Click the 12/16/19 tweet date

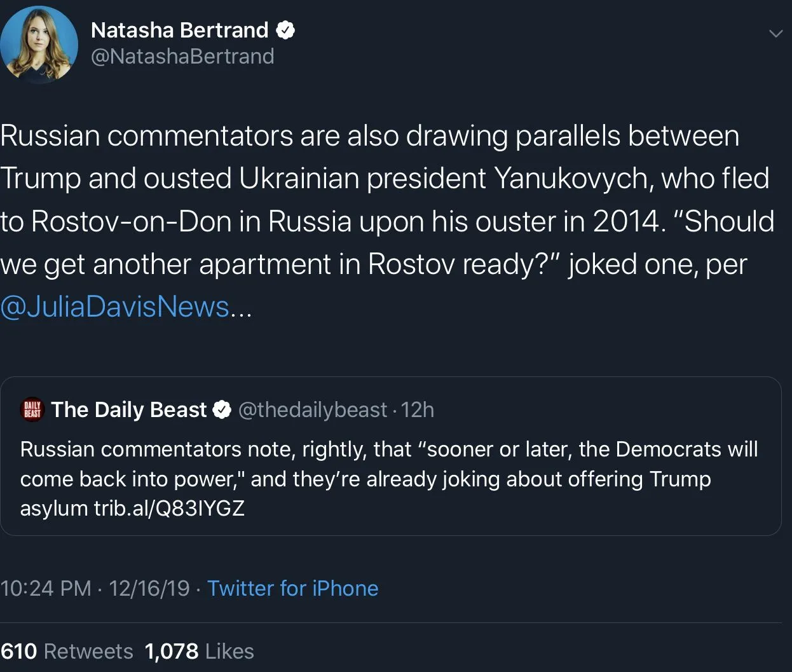click(149, 588)
